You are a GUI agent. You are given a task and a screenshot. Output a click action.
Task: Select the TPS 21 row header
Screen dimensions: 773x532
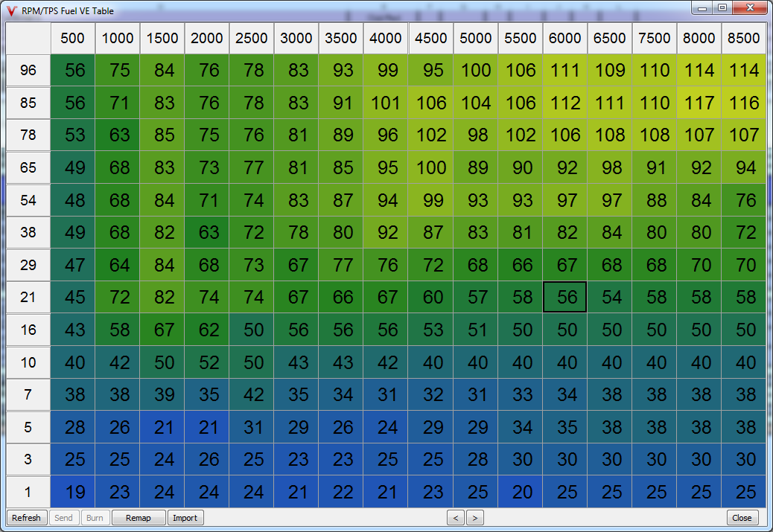(x=28, y=297)
